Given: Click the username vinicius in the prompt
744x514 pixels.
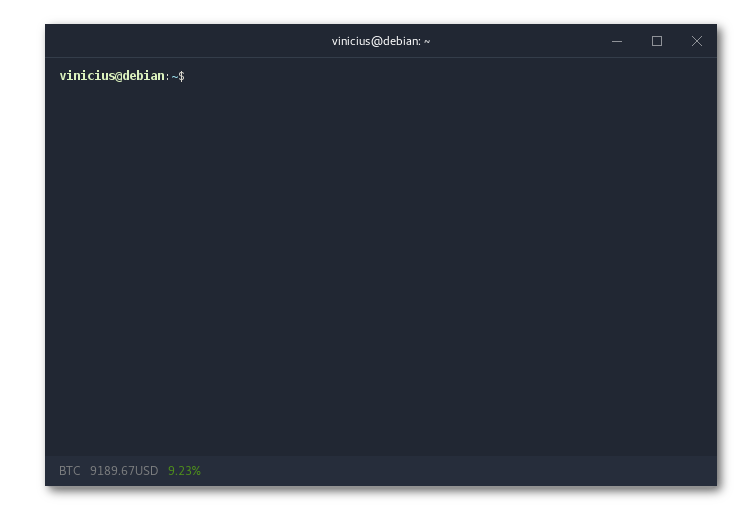Looking at the screenshot, I should pos(87,76).
